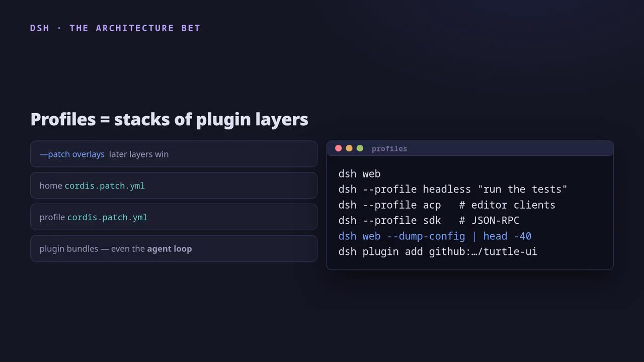Click the 'dsh --profile sdk' command line

click(429, 221)
